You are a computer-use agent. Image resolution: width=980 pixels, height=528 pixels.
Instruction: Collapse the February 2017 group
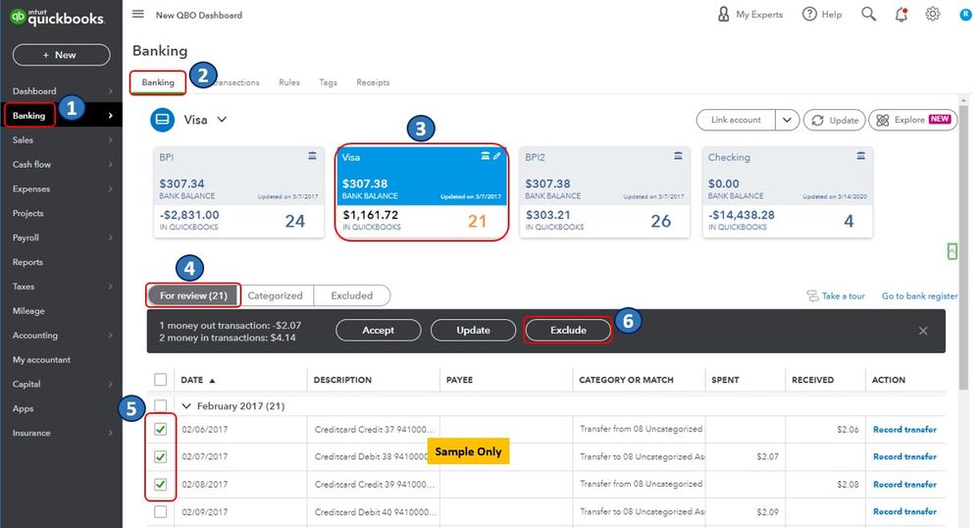click(186, 406)
